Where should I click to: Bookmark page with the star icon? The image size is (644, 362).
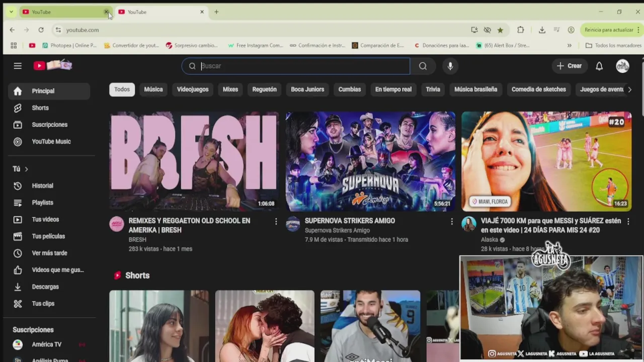[500, 30]
